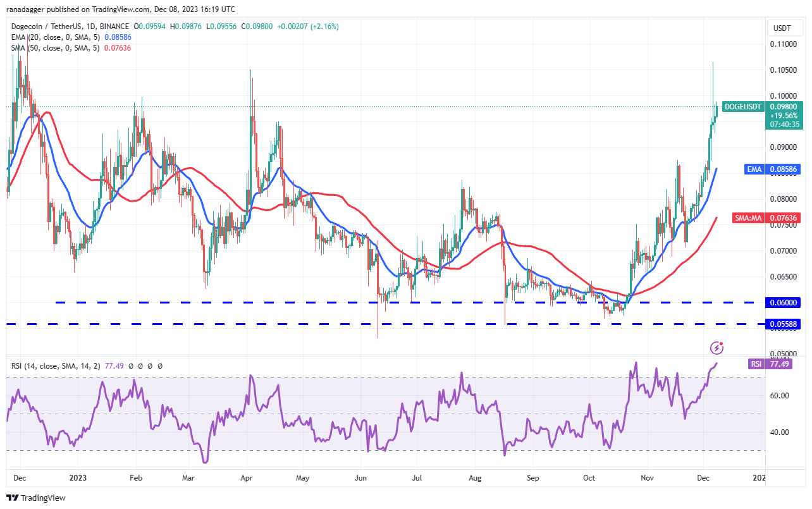Click the lightning bolt icon near the time axis
Viewport: 812px width, 509px height.
(x=717, y=347)
